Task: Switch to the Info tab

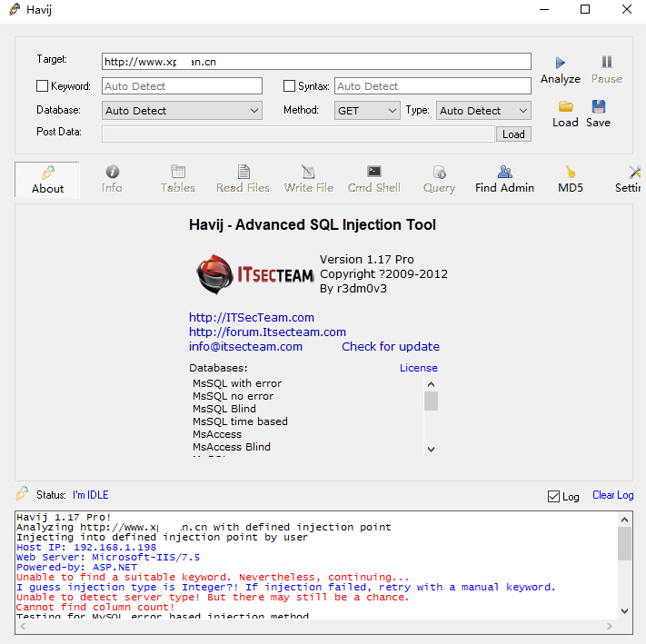Action: tap(112, 180)
